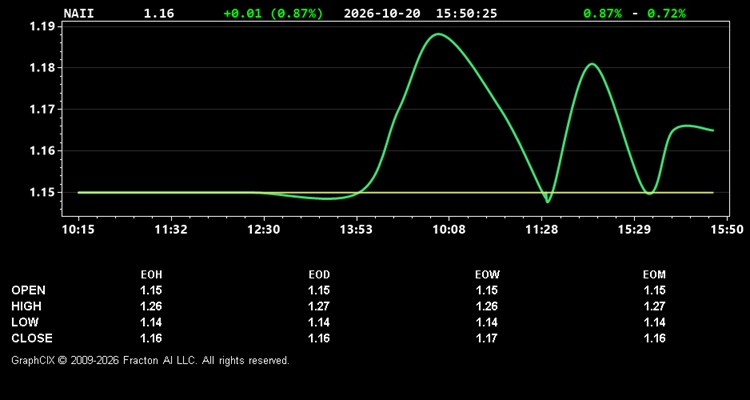750x400 pixels.
Task: Select the EOM column header
Action: click(x=654, y=275)
